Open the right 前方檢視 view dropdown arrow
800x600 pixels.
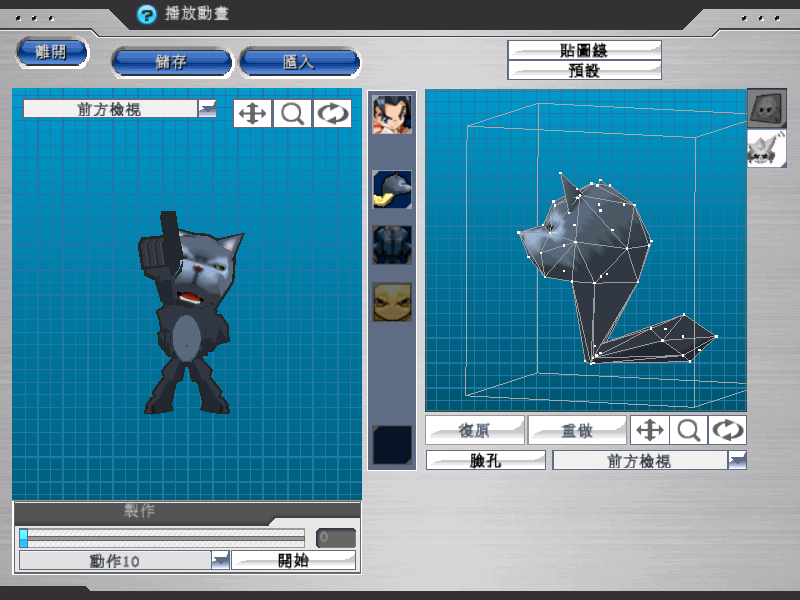point(737,460)
